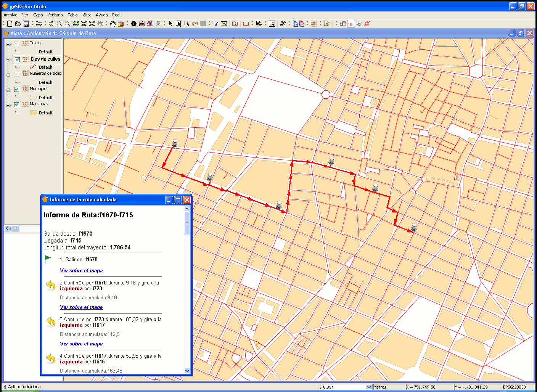Click the blue funnel Filter icon
The height and width of the screenshot is (392, 537).
click(x=215, y=24)
